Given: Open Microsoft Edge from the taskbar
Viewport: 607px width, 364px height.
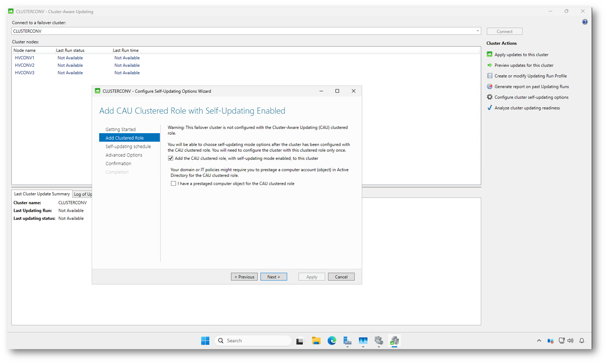Looking at the screenshot, I should [332, 341].
